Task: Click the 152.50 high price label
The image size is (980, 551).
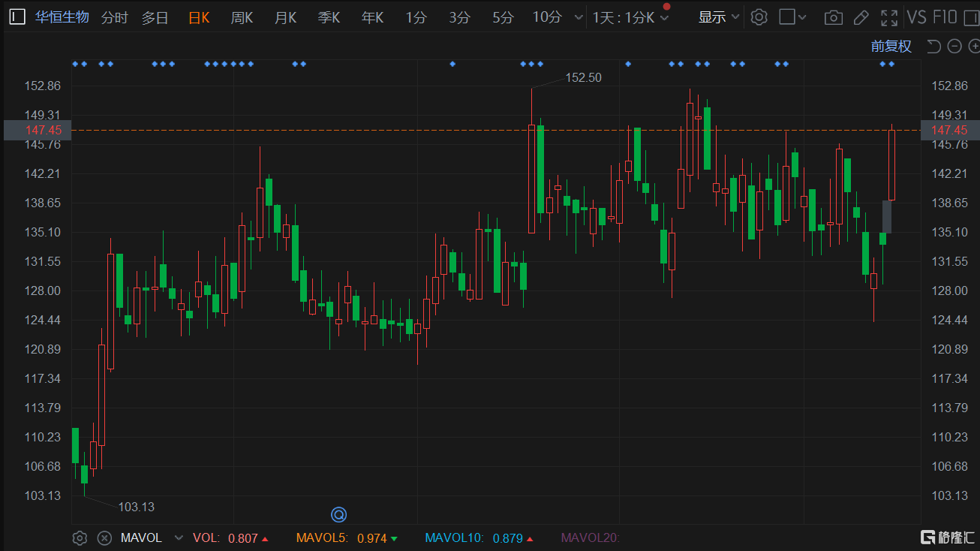Action: coord(584,77)
